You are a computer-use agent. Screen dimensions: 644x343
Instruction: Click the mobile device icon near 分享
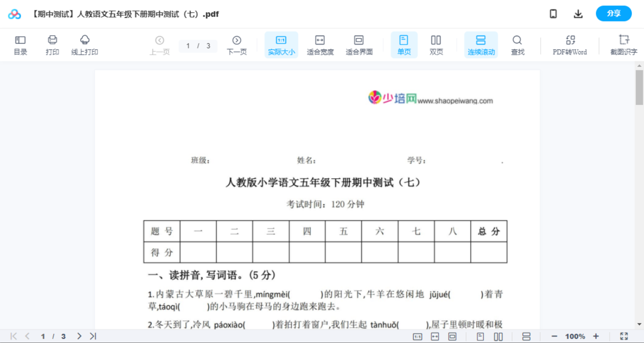point(553,13)
